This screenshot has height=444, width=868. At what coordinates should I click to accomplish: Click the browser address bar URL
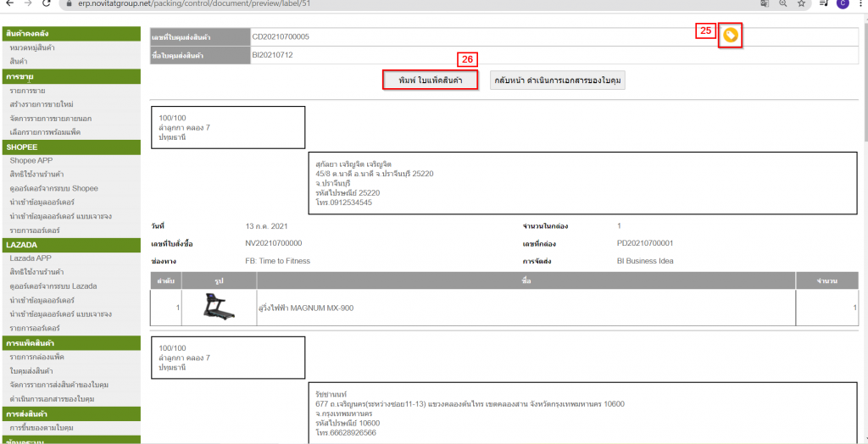click(212, 3)
